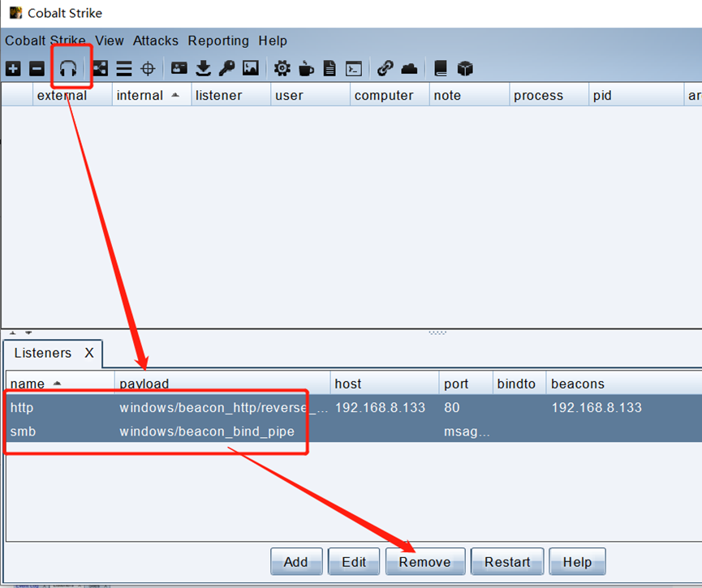
Task: Click the Connect to team server plus icon
Action: tap(13, 68)
